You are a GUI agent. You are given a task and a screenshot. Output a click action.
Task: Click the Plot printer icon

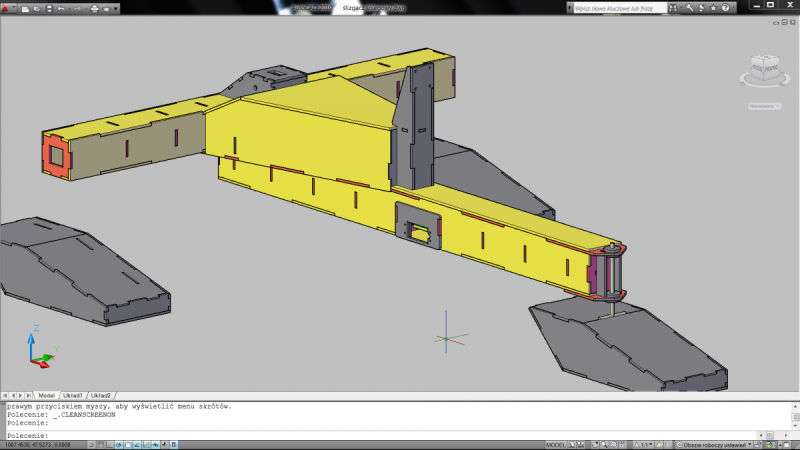point(94,8)
